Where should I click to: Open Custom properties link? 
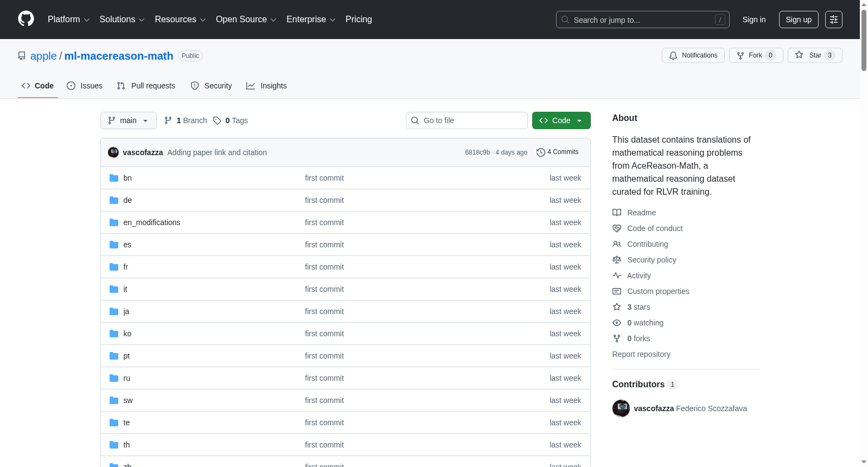tap(659, 291)
